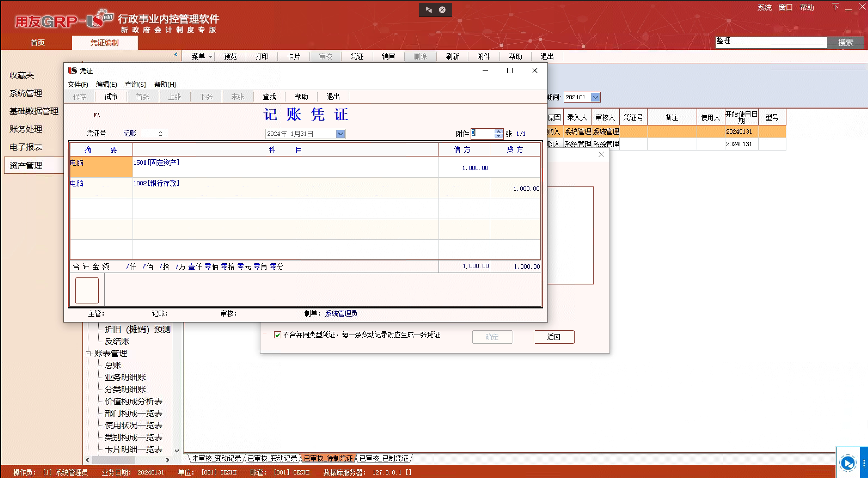Switch to 已审核_变动记录 bottom tab
This screenshot has width=868, height=478.
click(272, 458)
